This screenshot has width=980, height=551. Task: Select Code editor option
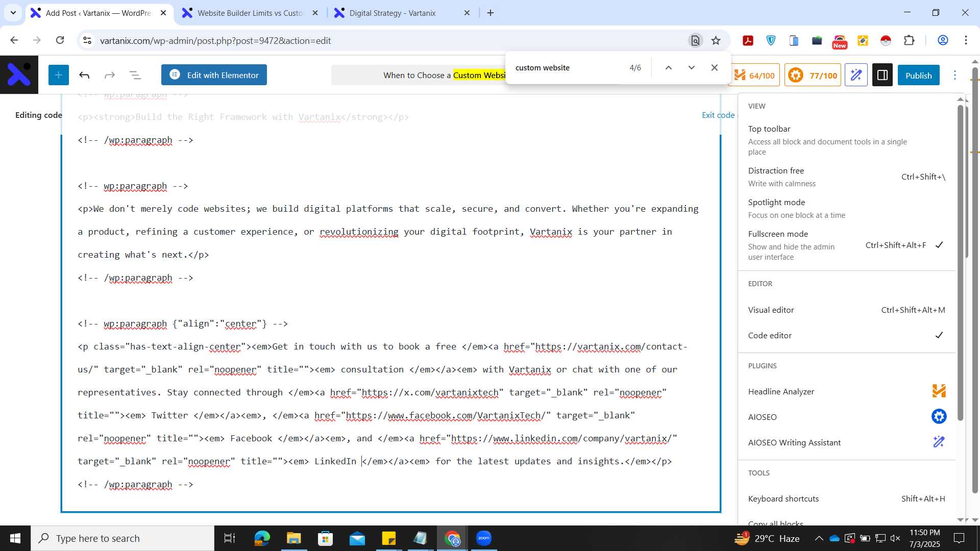[846, 335]
